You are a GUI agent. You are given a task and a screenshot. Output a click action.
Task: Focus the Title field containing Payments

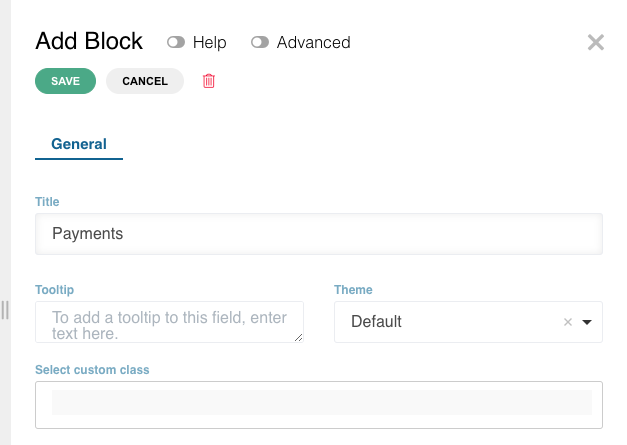[x=319, y=234]
